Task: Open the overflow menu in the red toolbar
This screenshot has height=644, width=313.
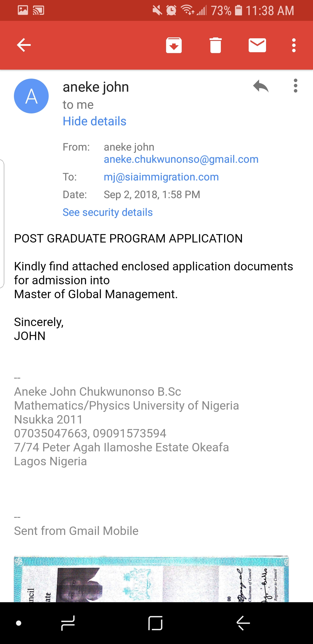Action: point(294,45)
